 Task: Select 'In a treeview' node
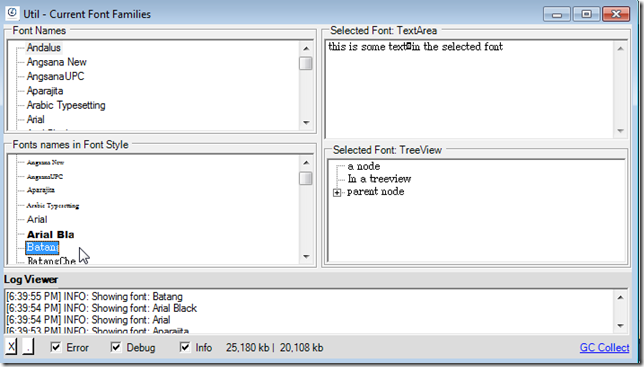pos(379,179)
